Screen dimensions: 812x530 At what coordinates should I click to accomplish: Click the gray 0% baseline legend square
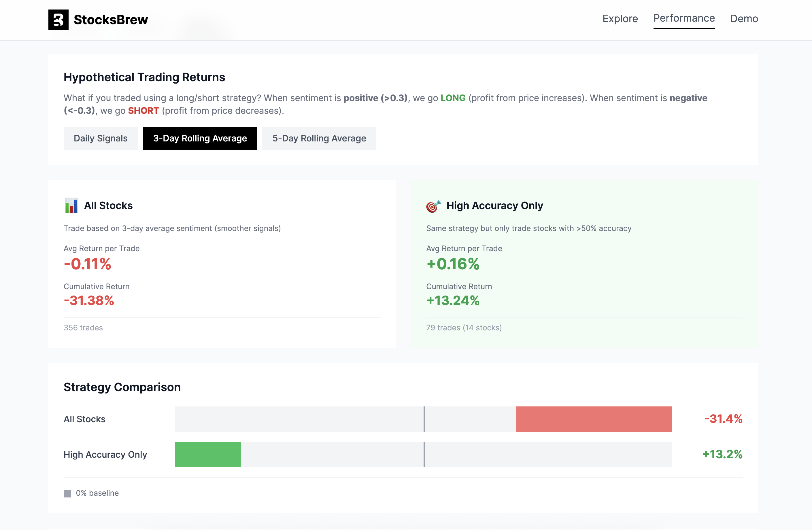coord(67,493)
